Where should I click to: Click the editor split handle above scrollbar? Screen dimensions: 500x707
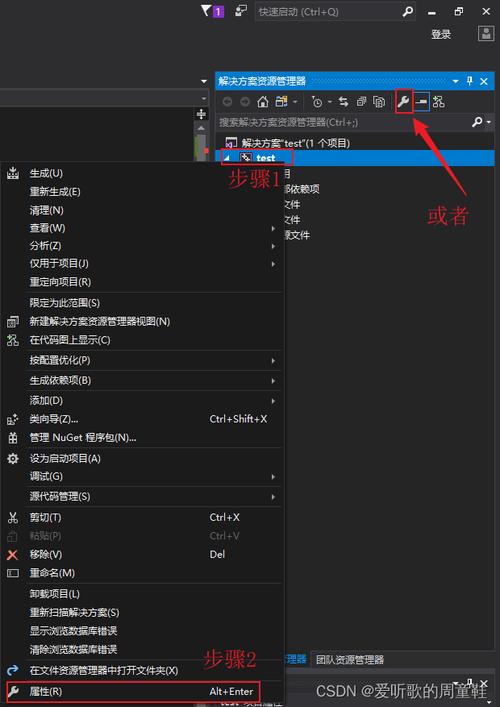point(202,114)
